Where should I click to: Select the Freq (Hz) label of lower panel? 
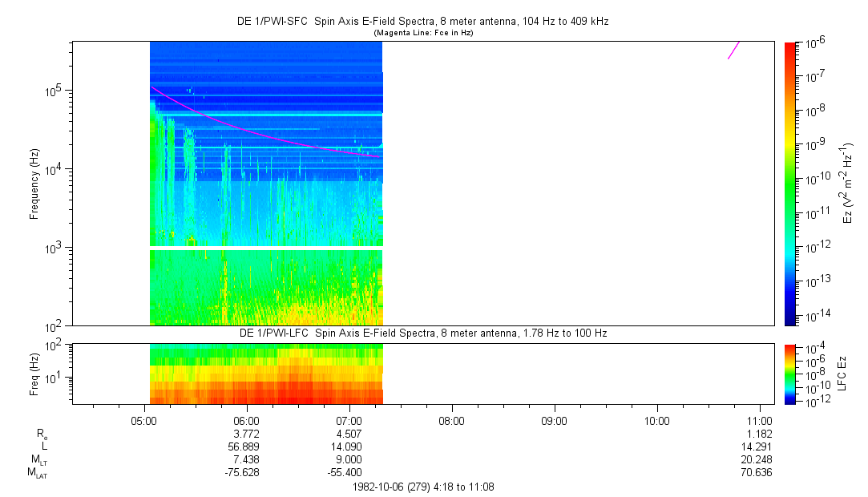35,374
